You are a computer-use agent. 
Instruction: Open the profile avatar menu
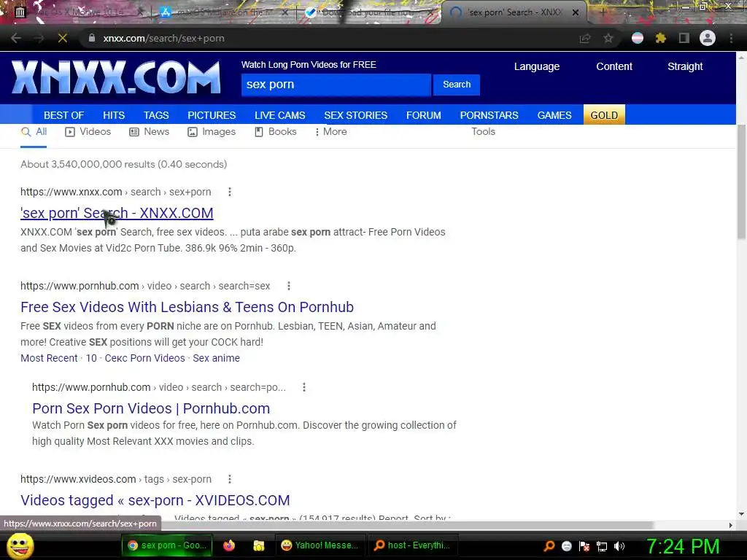coord(708,39)
